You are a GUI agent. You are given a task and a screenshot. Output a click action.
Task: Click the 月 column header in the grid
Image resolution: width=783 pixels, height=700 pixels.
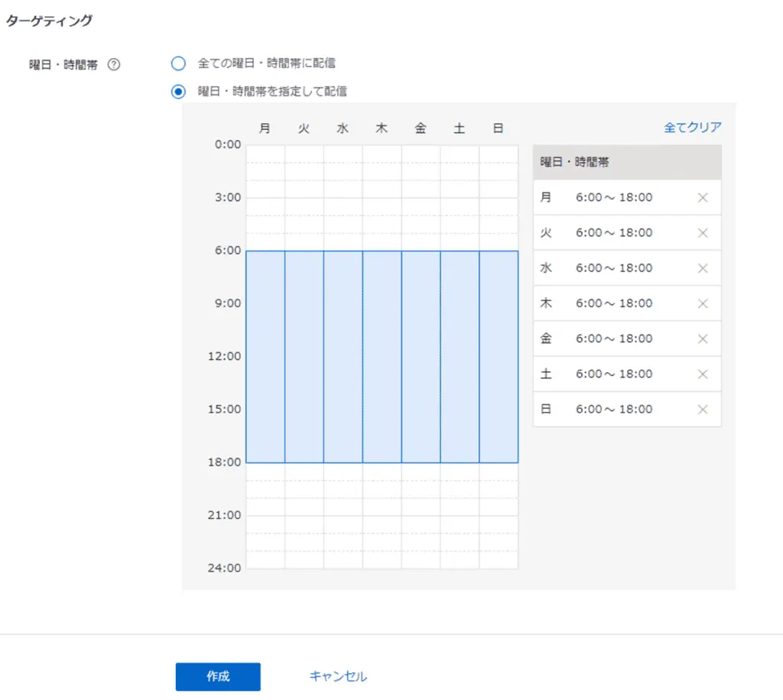point(265,128)
